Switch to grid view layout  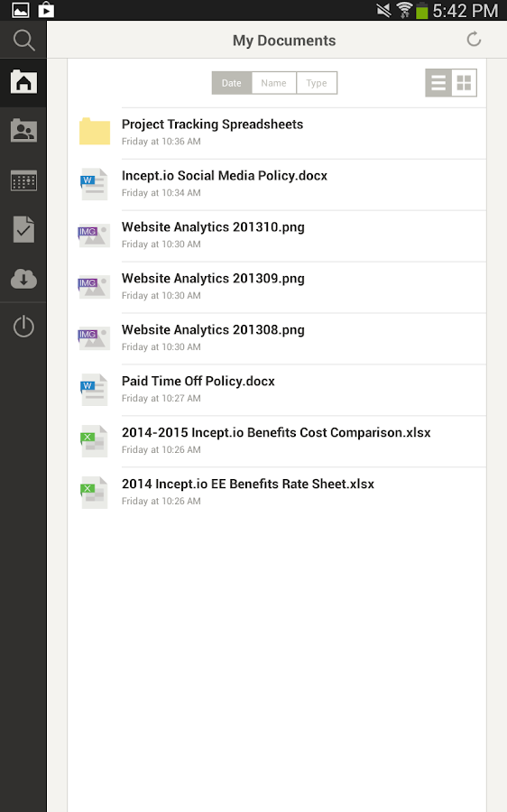tap(464, 83)
